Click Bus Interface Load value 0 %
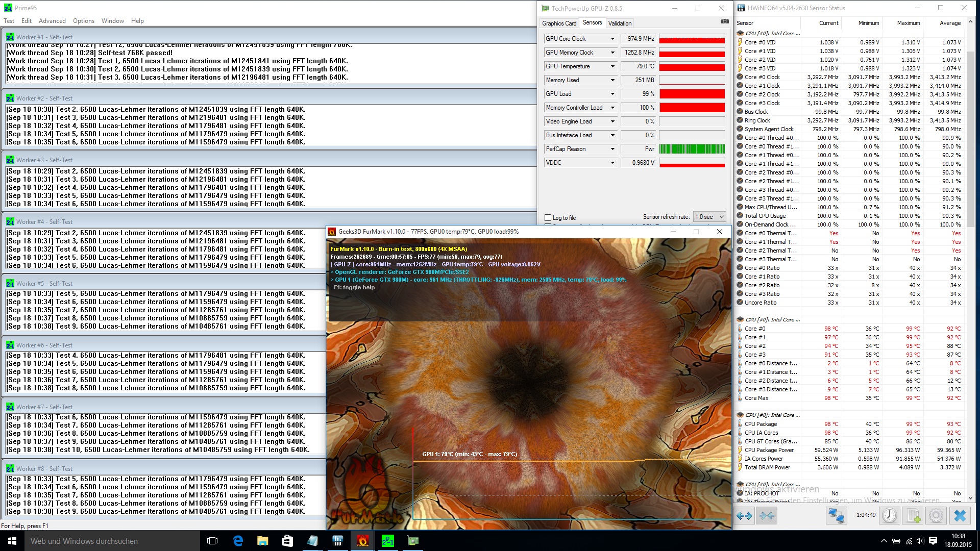Image resolution: width=980 pixels, height=551 pixels. tap(638, 135)
